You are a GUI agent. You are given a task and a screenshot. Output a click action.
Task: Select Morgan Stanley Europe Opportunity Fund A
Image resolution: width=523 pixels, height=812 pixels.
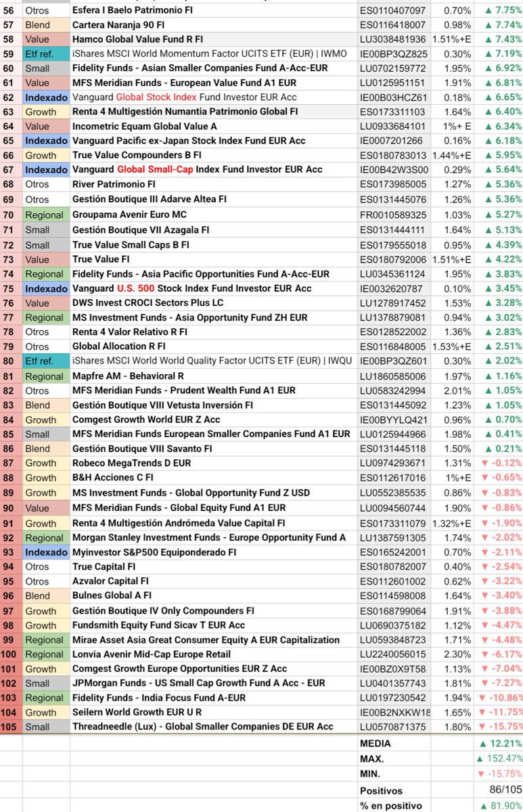[x=209, y=538]
